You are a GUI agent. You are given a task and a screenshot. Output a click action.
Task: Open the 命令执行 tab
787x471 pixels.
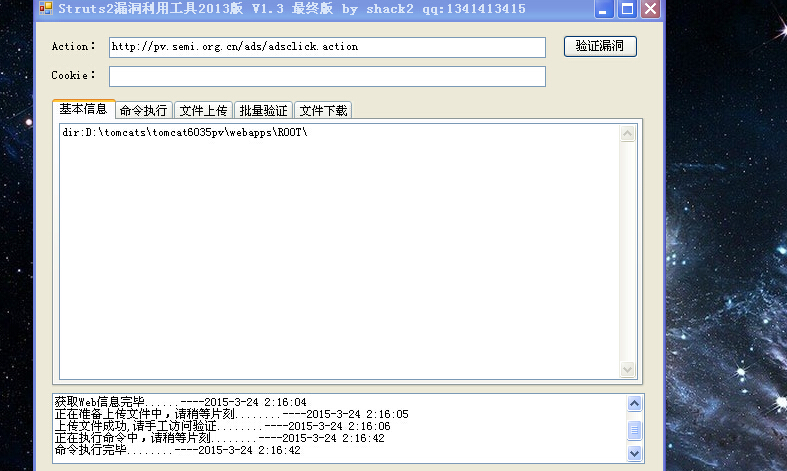point(144,110)
